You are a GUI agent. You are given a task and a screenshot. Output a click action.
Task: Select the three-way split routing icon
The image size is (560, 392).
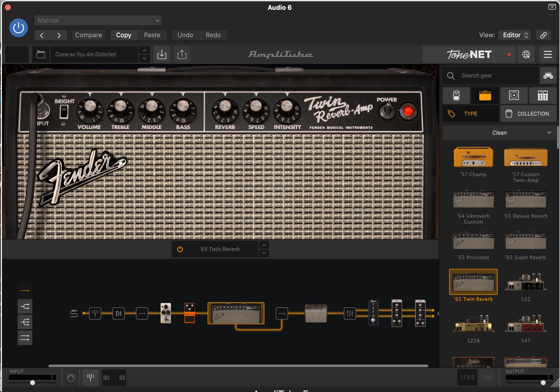[25, 322]
